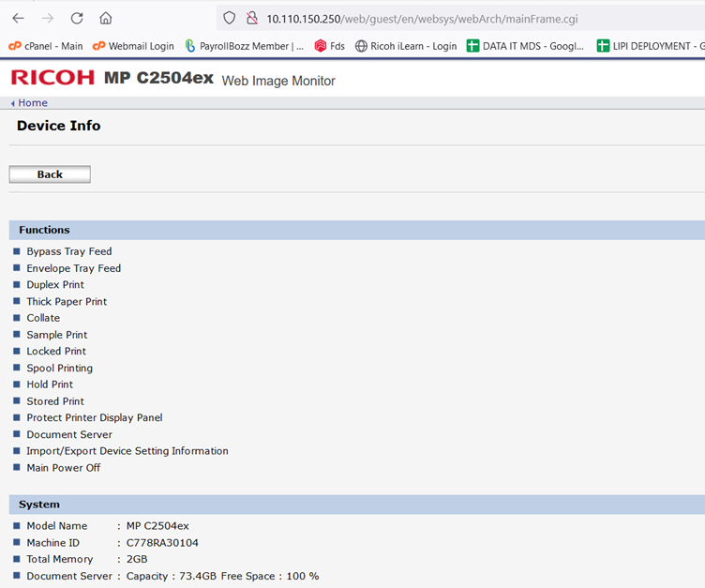The width and height of the screenshot is (705, 588).
Task: Select 'Capacity : 73.4GB' text
Action: [x=172, y=577]
